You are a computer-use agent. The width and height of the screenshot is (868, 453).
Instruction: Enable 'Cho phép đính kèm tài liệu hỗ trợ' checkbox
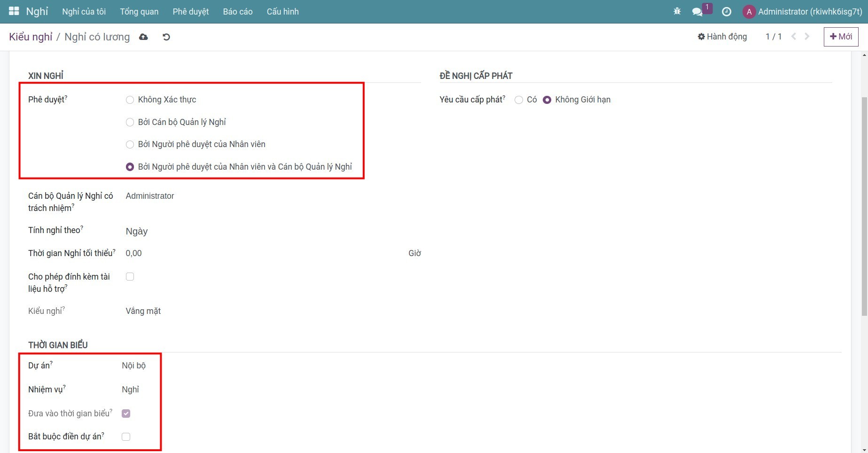[x=130, y=277]
